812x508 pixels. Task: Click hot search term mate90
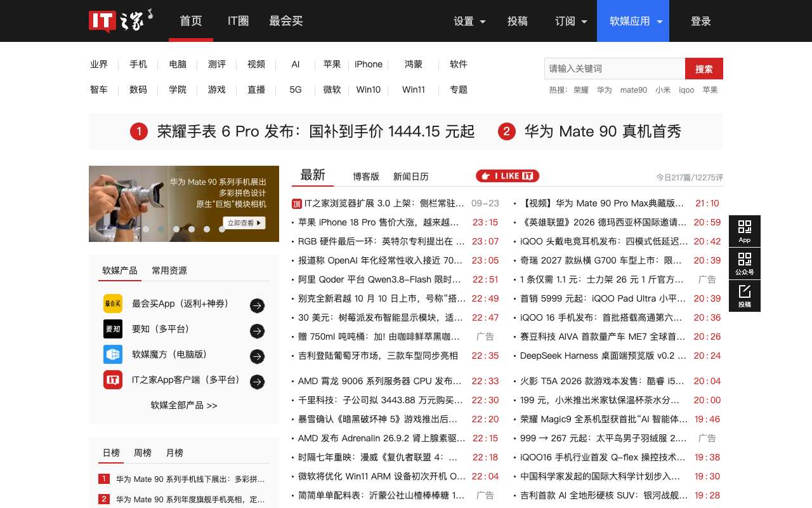[634, 90]
